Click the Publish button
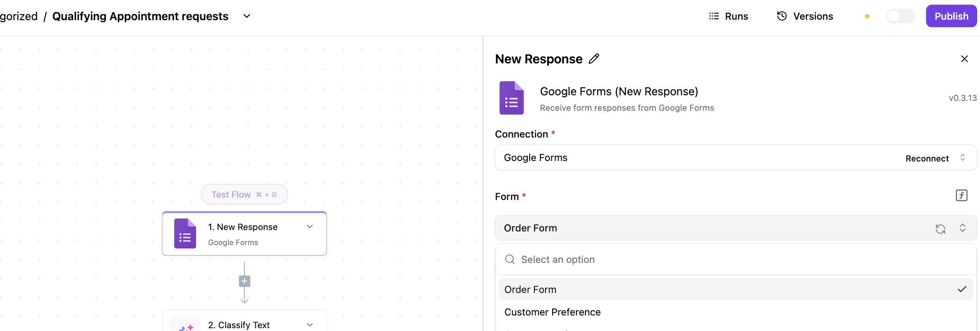980x331 pixels. (x=951, y=16)
